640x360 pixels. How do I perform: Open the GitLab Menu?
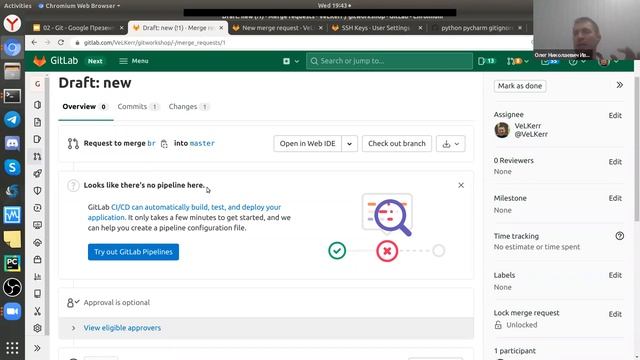[x=134, y=61]
